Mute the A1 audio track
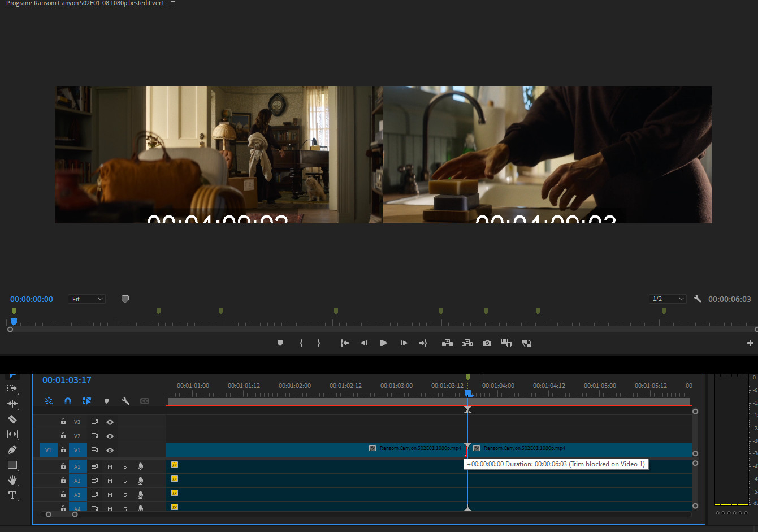This screenshot has width=758, height=532. (x=110, y=466)
